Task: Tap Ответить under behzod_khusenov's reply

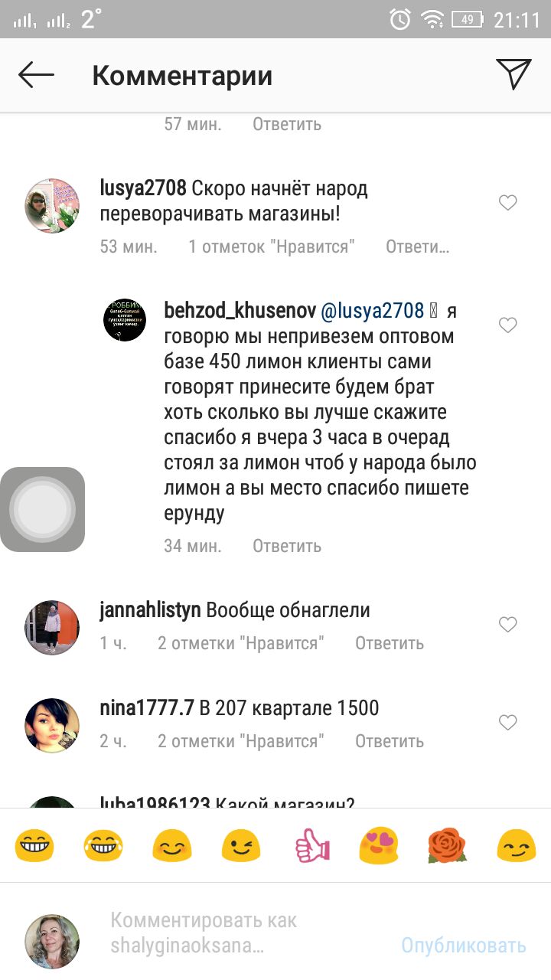Action: [x=287, y=546]
